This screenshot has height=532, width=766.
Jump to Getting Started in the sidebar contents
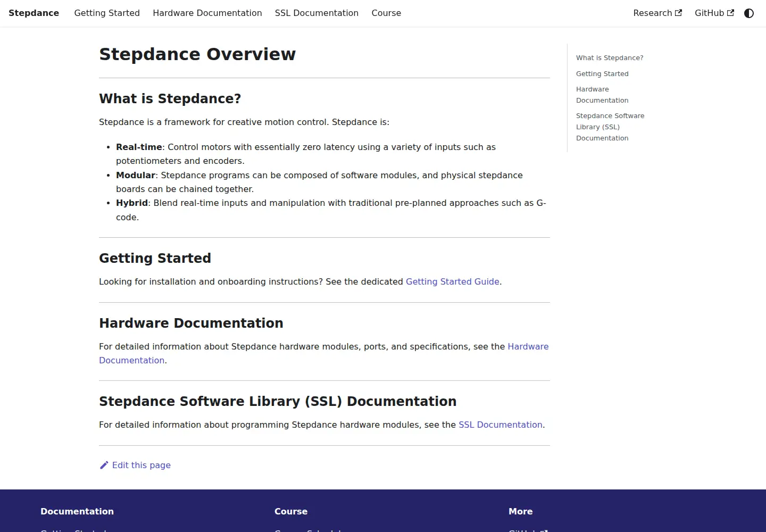[x=602, y=74]
